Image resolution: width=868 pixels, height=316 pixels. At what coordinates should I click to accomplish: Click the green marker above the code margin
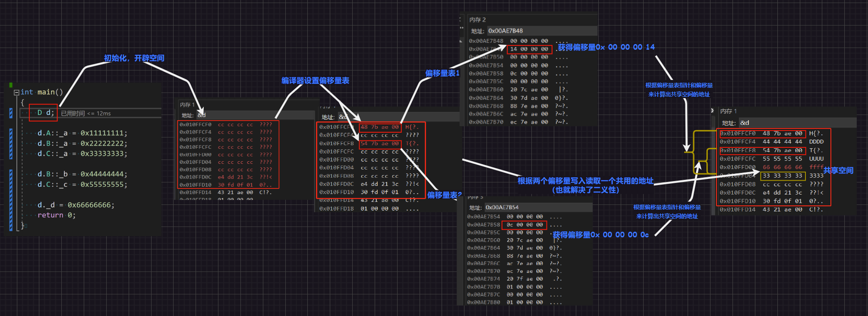coord(11,85)
